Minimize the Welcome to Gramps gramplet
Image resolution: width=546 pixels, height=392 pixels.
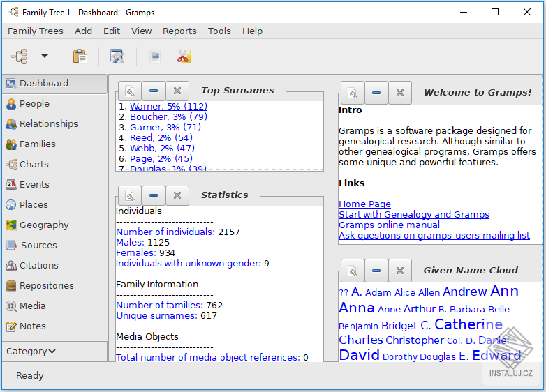376,93
